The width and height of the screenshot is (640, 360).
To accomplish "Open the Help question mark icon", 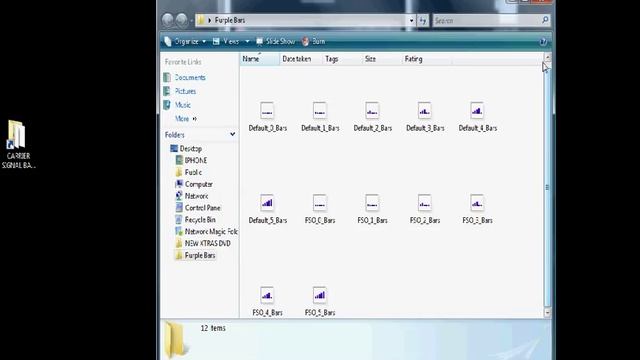I will [543, 41].
